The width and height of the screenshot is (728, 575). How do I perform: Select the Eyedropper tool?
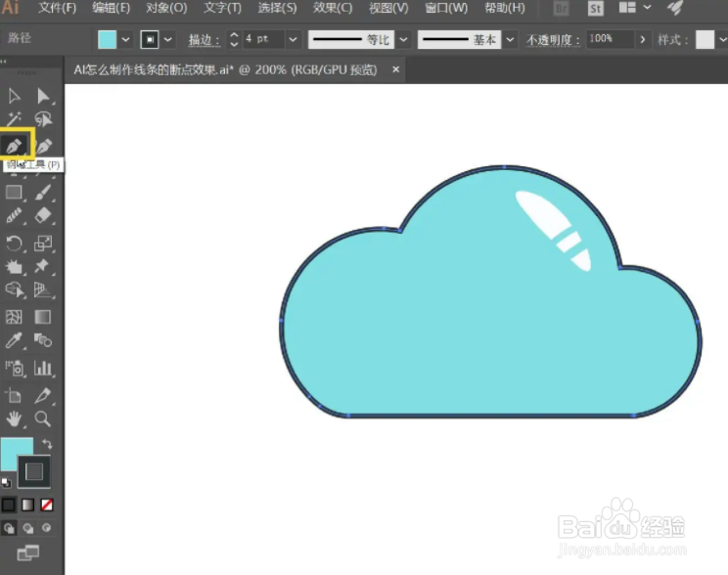(x=14, y=340)
